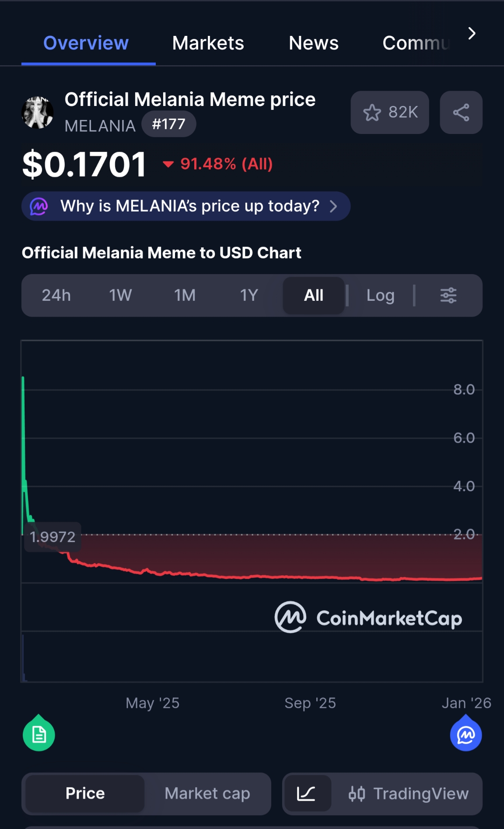The height and width of the screenshot is (829, 504).
Task: Click blue CoinMarketCap marker below chart
Action: click(466, 734)
